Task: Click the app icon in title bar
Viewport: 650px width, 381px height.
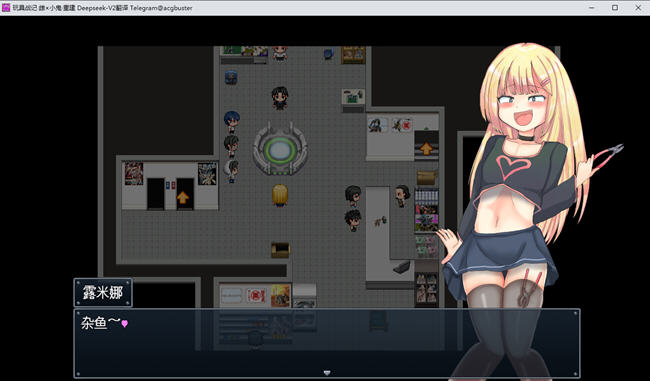Action: click(6, 7)
